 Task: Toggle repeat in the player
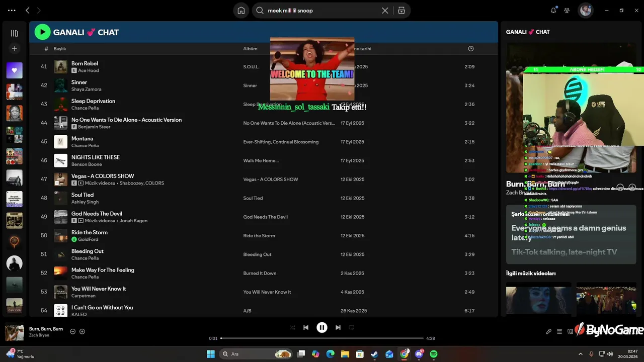click(352, 327)
